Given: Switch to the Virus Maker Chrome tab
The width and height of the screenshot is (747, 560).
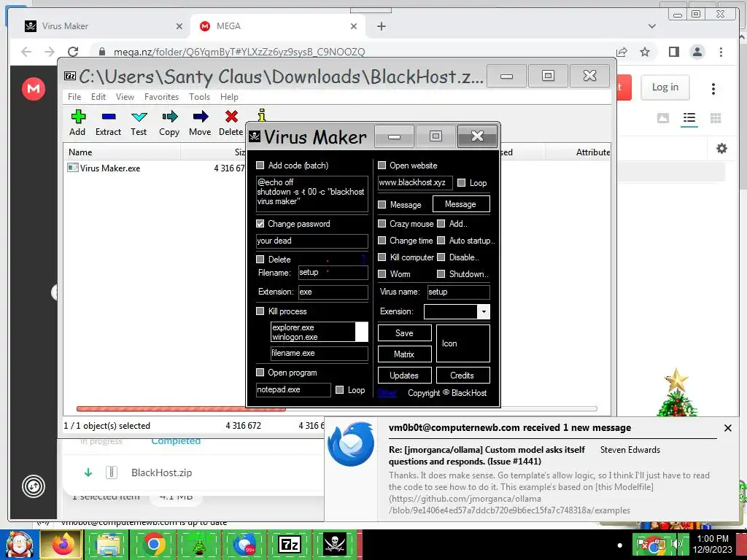Looking at the screenshot, I should click(x=103, y=26).
